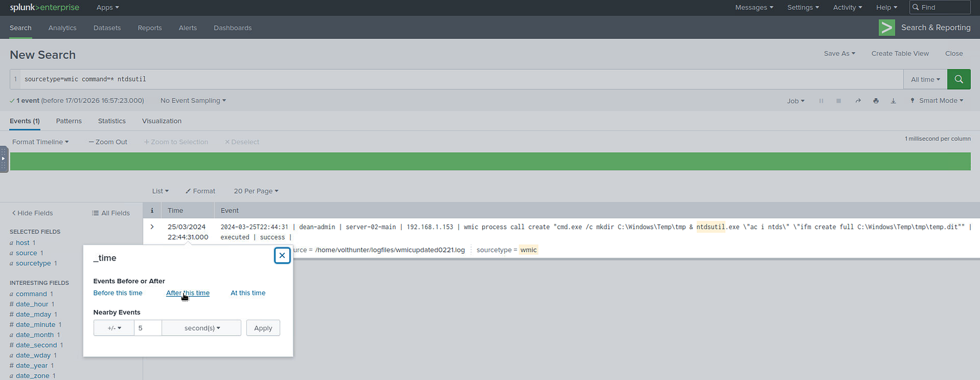Viewport: 980px width, 380px height.
Task: Open the Settings menu
Action: pyautogui.click(x=803, y=7)
